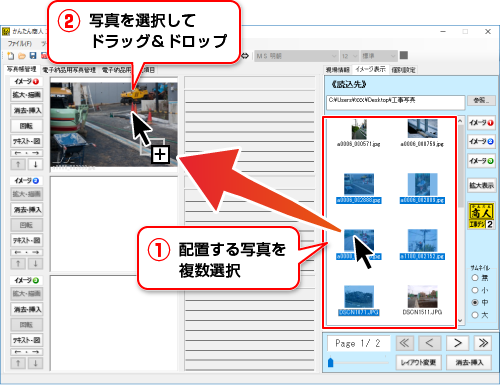This screenshot has width=500, height=385.
Task: Click the new document icon in toolbar
Action: [11, 56]
